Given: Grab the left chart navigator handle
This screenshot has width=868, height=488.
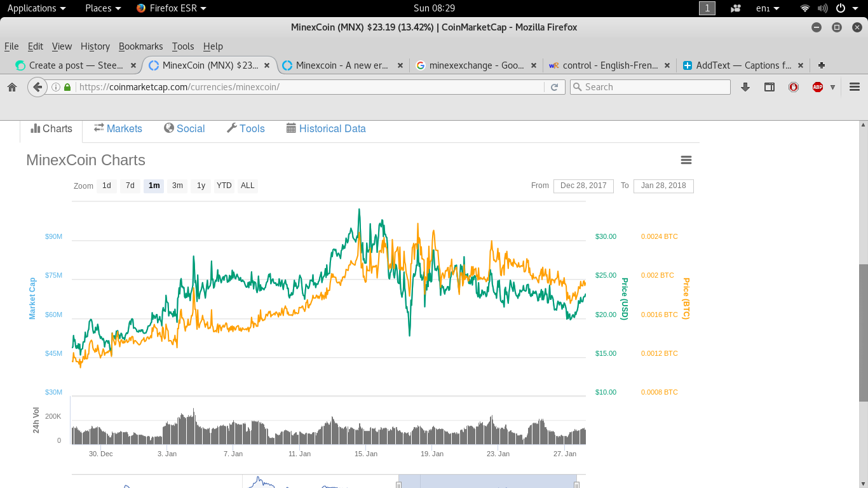Looking at the screenshot, I should click(399, 485).
